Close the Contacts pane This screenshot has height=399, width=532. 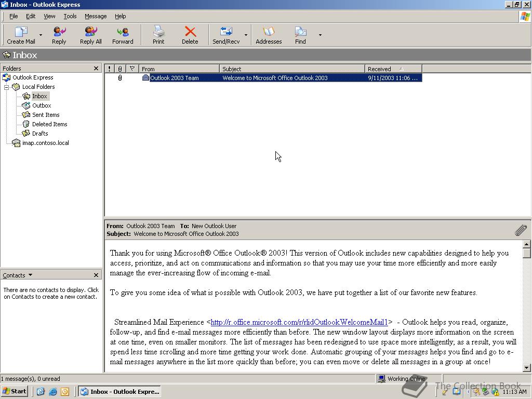coord(96,275)
